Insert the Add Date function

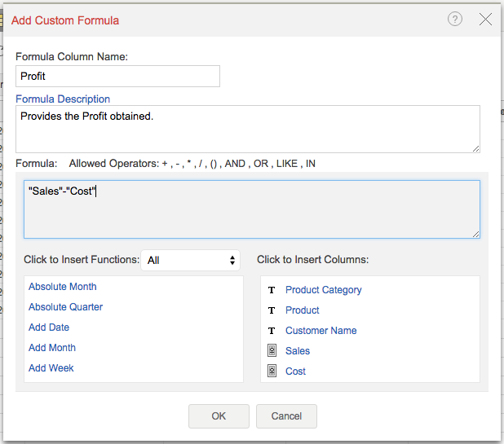49,328
